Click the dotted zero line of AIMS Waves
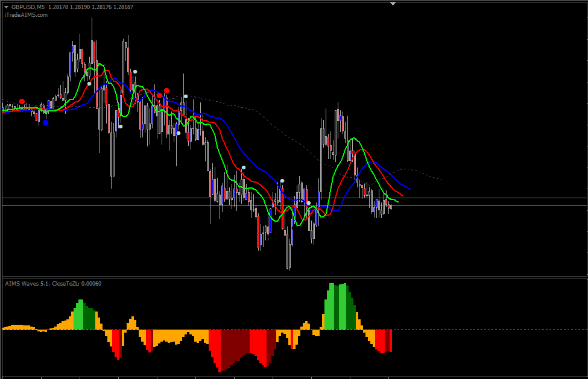Image resolution: width=588 pixels, height=379 pixels. [487, 330]
